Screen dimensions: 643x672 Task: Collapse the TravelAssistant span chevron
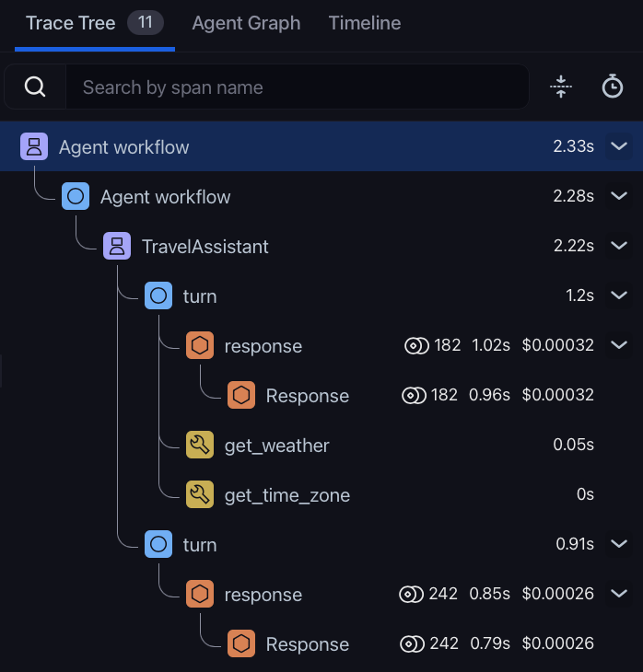click(618, 246)
